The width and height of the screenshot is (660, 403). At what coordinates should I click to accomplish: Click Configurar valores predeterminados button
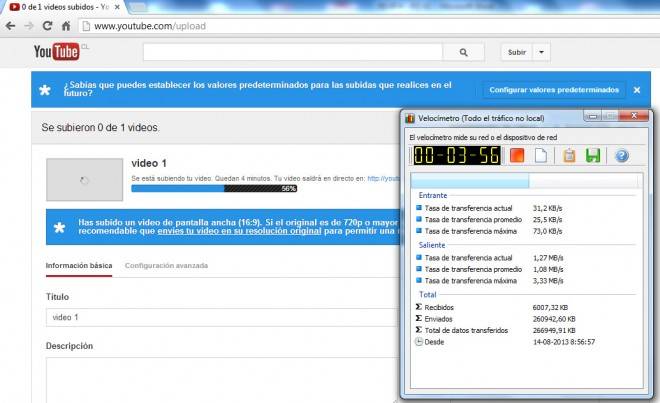click(554, 90)
